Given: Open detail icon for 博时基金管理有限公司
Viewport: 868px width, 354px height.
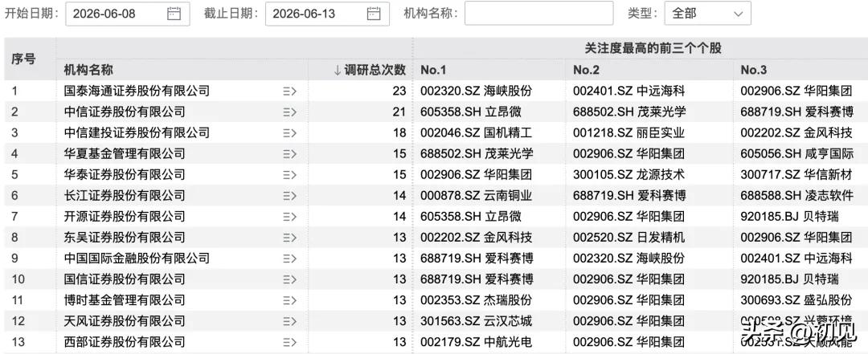Looking at the screenshot, I should click(289, 300).
